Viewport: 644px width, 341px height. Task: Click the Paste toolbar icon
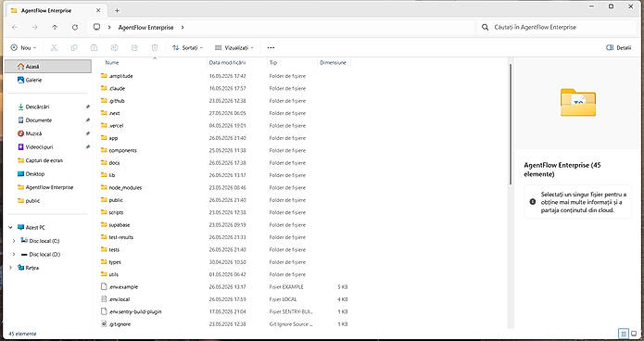point(95,47)
